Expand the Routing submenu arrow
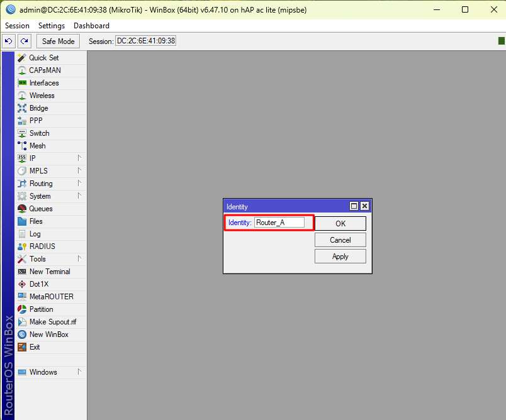This screenshot has height=420, width=506. (x=79, y=184)
